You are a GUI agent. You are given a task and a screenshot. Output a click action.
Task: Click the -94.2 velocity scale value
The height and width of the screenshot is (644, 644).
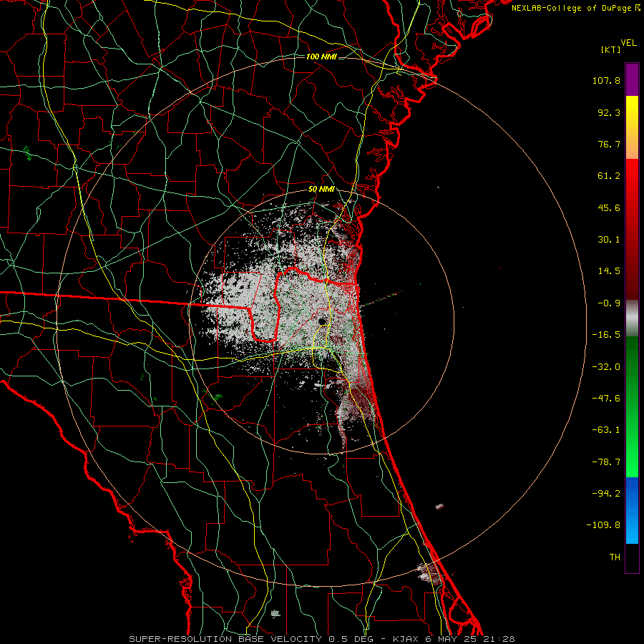606,493
